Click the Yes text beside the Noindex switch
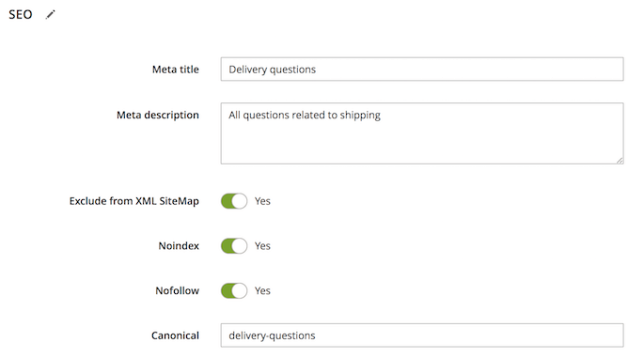The height and width of the screenshot is (358, 644). click(262, 246)
